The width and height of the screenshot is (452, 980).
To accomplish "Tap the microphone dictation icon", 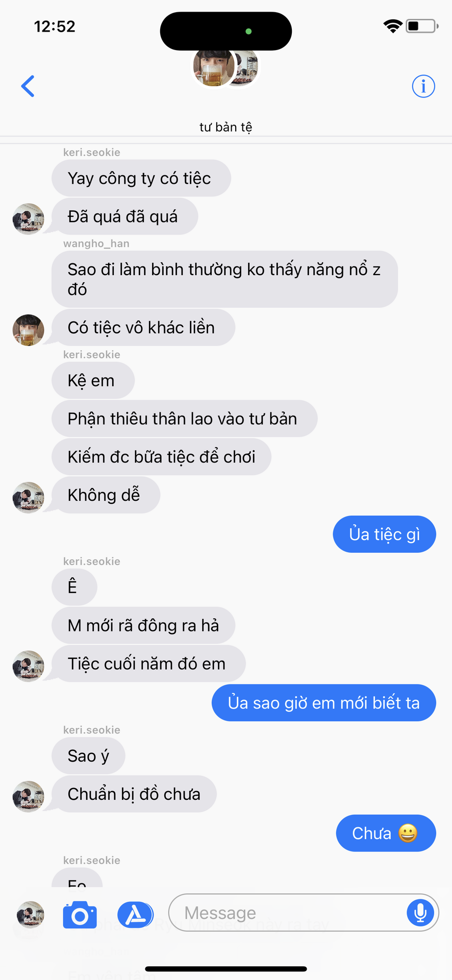I will (x=420, y=913).
